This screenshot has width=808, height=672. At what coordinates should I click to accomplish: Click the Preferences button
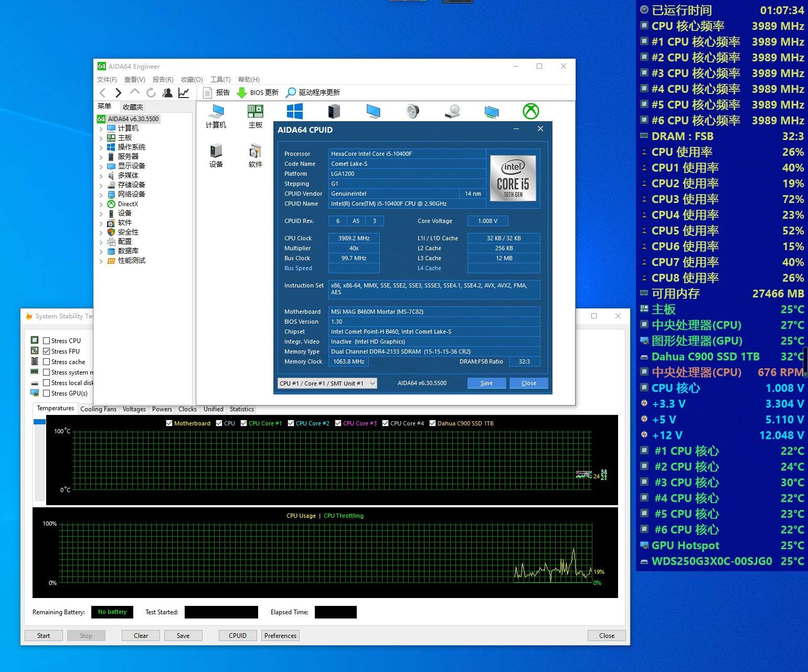click(280, 636)
